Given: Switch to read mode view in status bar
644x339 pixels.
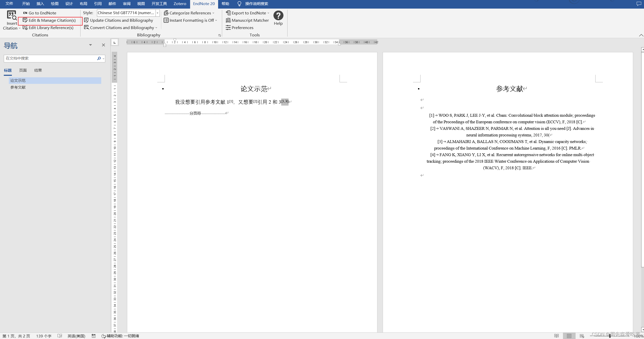Looking at the screenshot, I should click(556, 336).
